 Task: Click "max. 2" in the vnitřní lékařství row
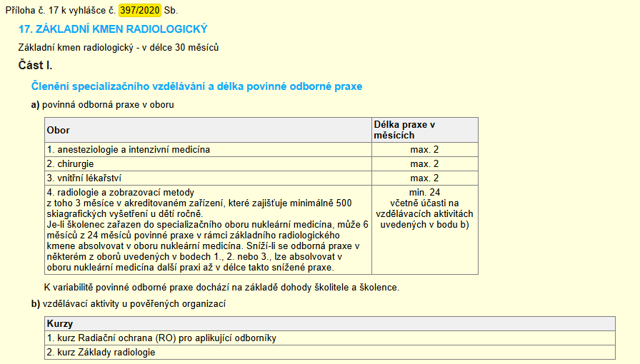(x=424, y=178)
